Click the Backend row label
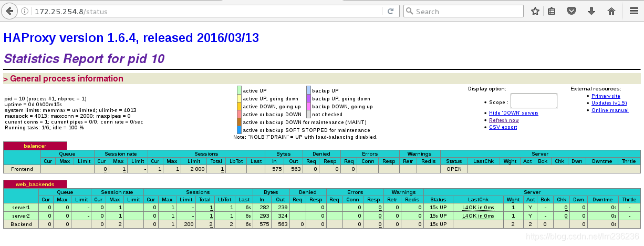Viewport: 644px width, 246px height. click(21, 224)
